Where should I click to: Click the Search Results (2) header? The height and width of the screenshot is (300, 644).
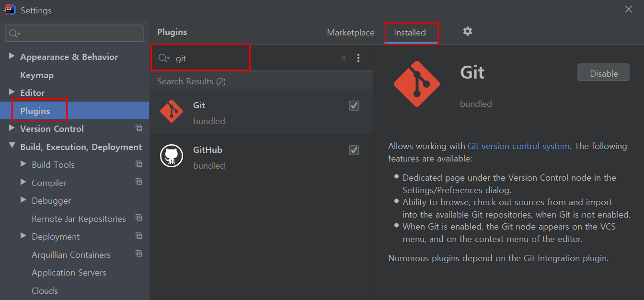pos(191,81)
